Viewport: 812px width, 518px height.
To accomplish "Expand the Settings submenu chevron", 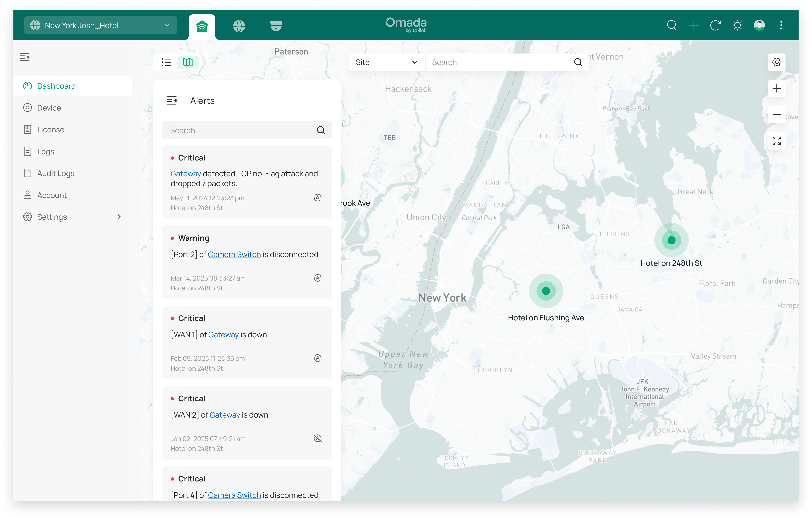I will [x=119, y=217].
